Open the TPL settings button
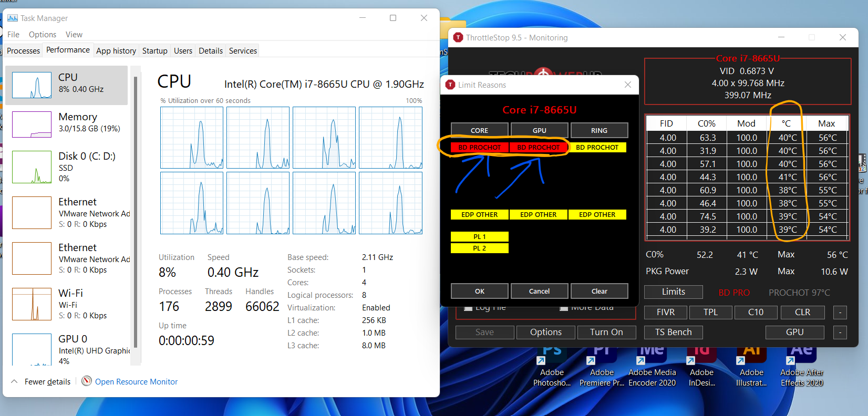Image resolution: width=868 pixels, height=416 pixels. (x=711, y=312)
